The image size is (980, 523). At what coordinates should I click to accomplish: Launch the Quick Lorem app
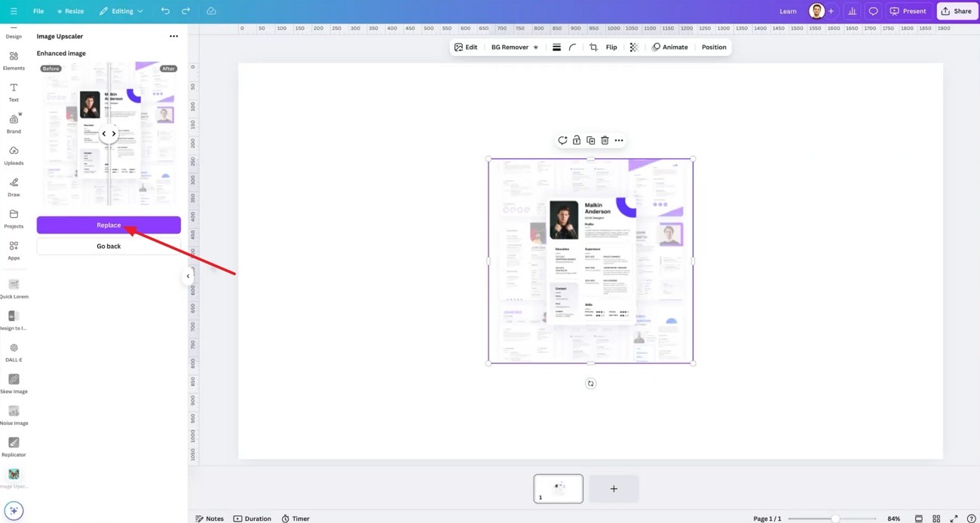(14, 289)
